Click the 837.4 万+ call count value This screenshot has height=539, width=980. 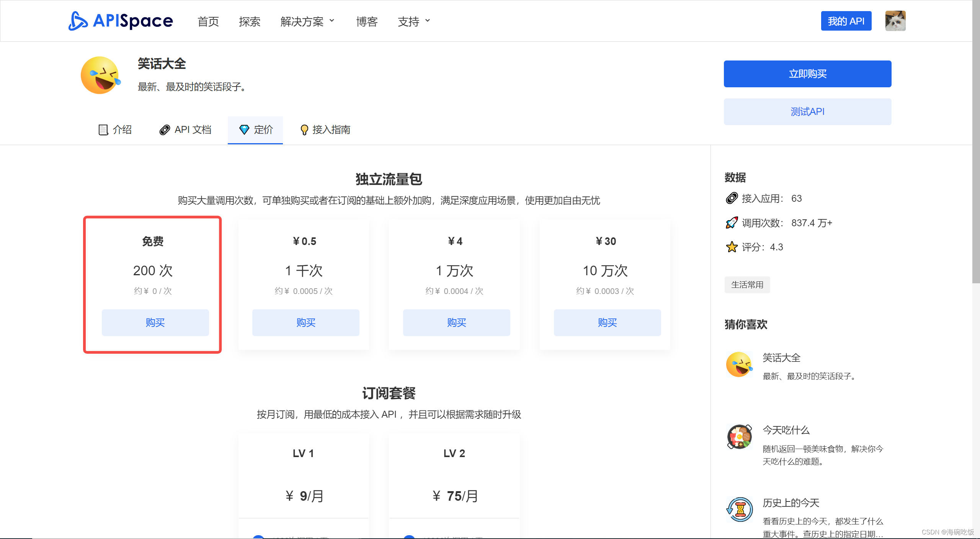812,223
